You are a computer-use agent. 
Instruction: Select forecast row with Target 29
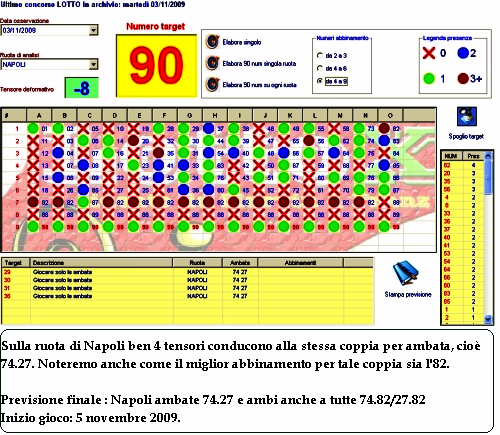tap(187, 272)
